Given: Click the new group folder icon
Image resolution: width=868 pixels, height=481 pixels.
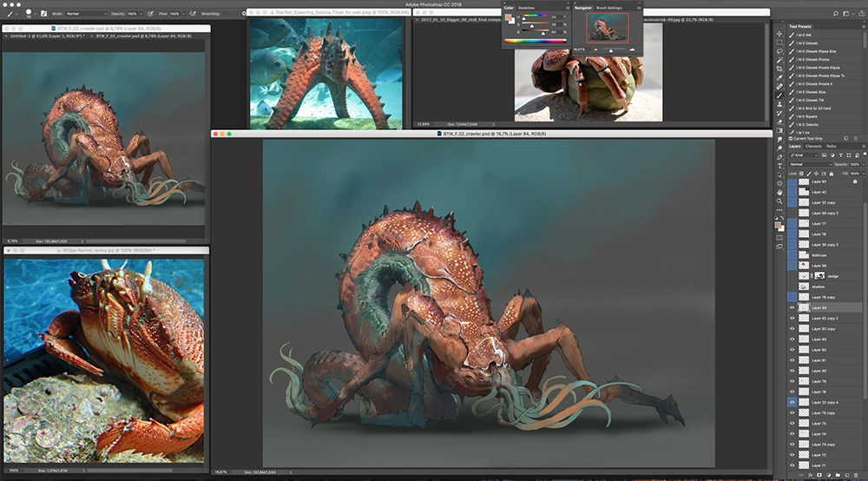Looking at the screenshot, I should [x=838, y=475].
